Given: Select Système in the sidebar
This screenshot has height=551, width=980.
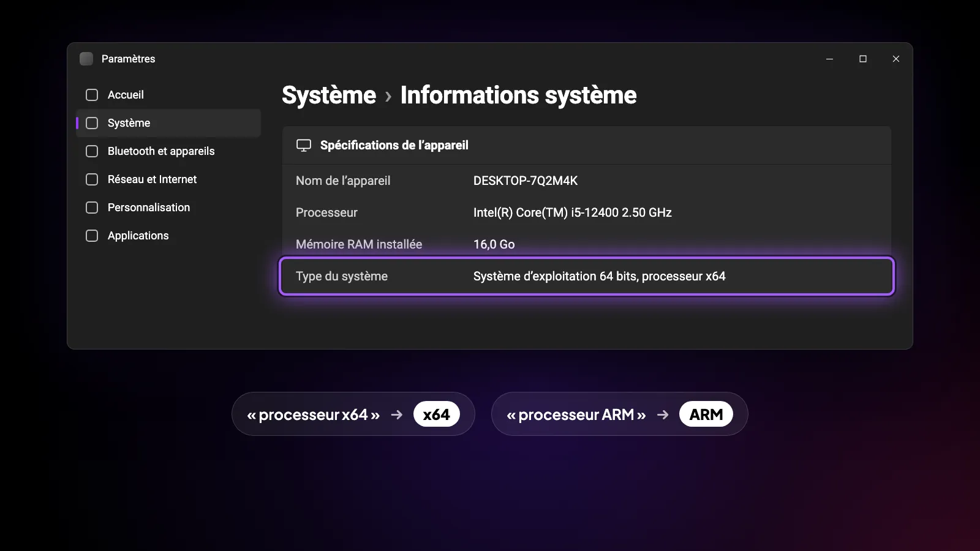Looking at the screenshot, I should click(x=168, y=123).
